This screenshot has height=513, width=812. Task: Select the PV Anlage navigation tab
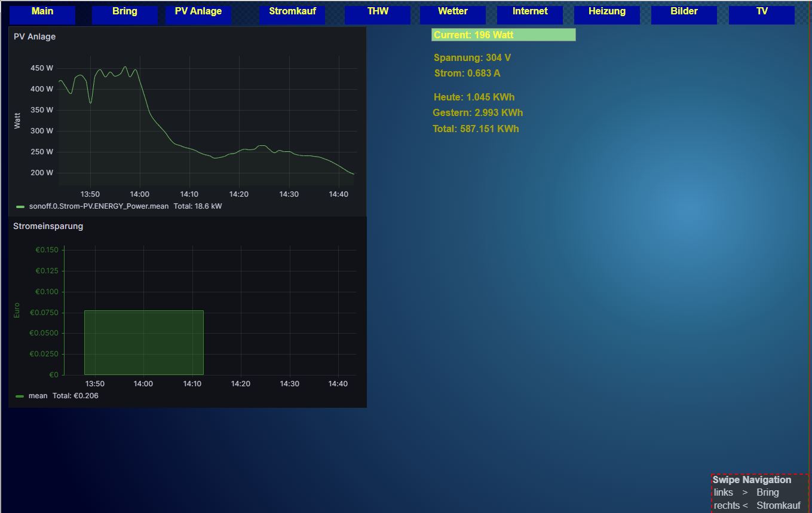[198, 14]
